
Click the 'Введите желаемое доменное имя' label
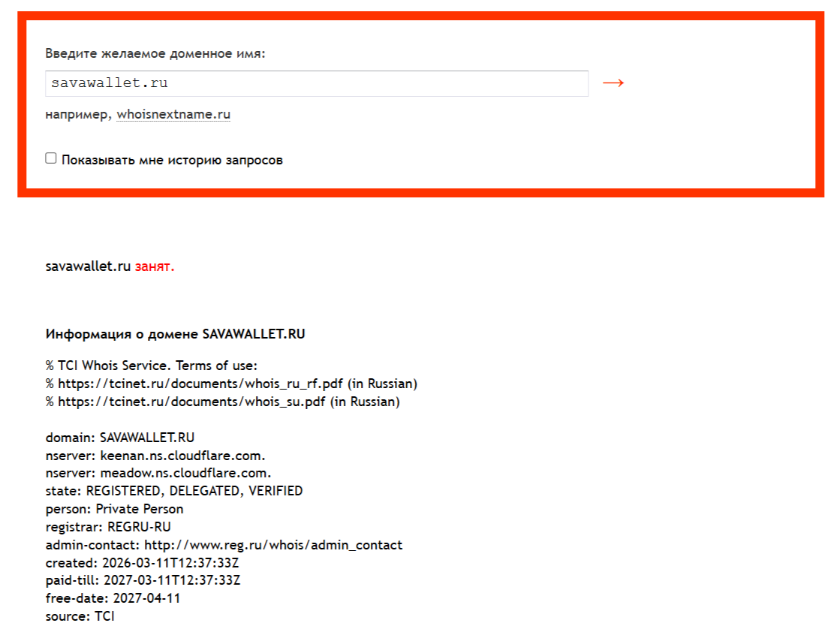tap(155, 53)
